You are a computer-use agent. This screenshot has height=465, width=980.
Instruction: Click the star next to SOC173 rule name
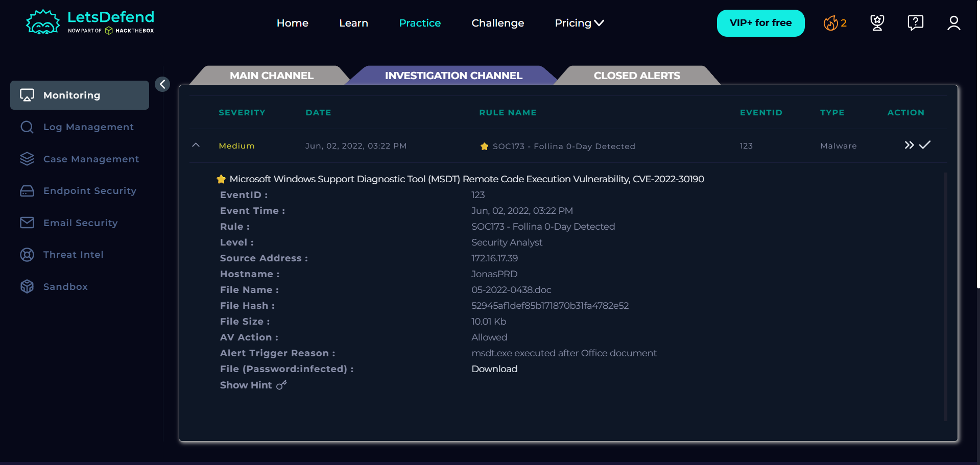tap(485, 146)
